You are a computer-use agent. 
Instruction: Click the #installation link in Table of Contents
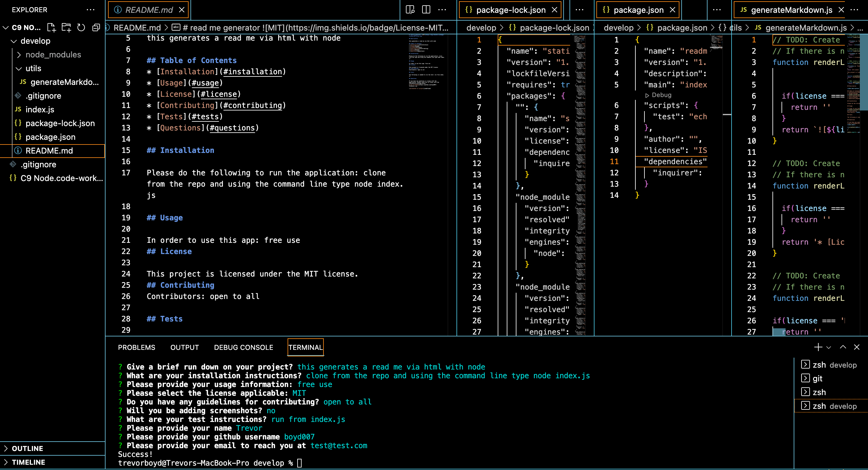click(x=252, y=71)
